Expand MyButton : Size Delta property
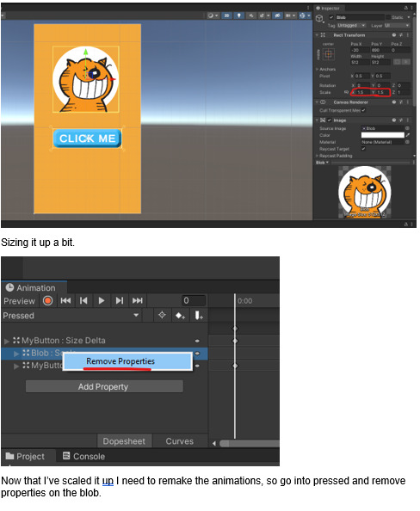The width and height of the screenshot is (420, 511). (7, 342)
